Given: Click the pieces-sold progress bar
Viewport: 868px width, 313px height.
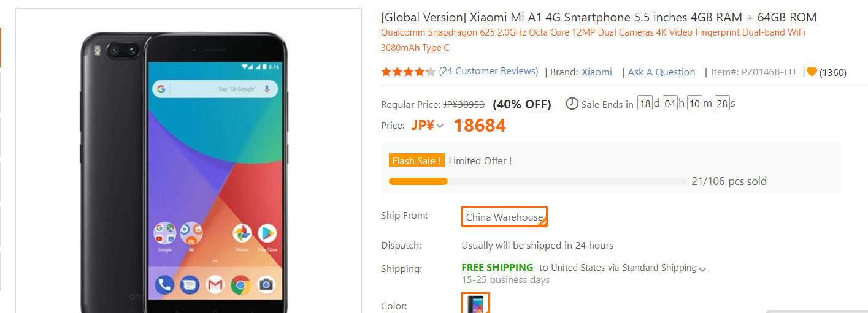Looking at the screenshot, I should click(538, 181).
